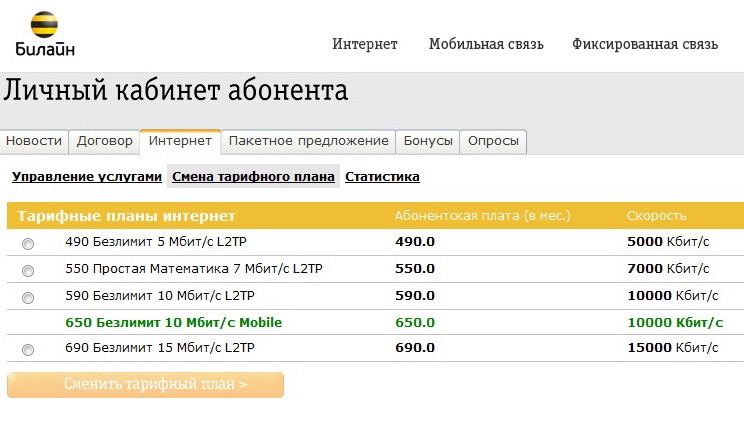Choose the 550 Простая Математика tariff radio button
The width and height of the screenshot is (744, 436).
[28, 271]
